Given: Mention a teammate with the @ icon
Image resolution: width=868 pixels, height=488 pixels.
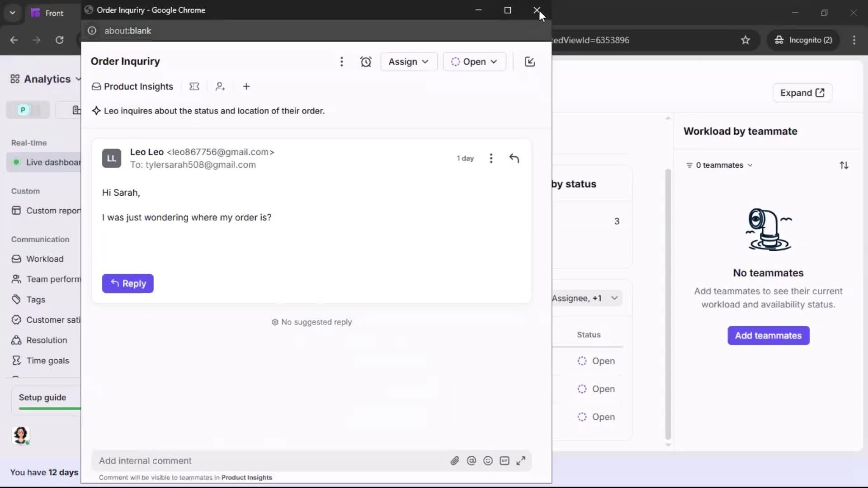Looking at the screenshot, I should pos(472,460).
